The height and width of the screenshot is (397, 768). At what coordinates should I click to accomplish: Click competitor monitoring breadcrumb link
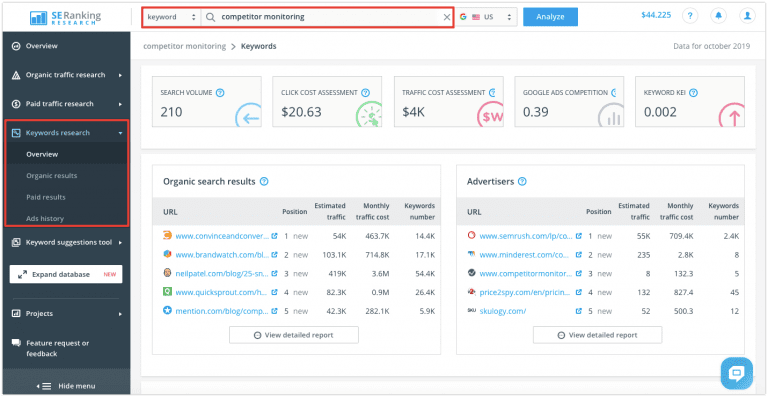[x=185, y=47]
